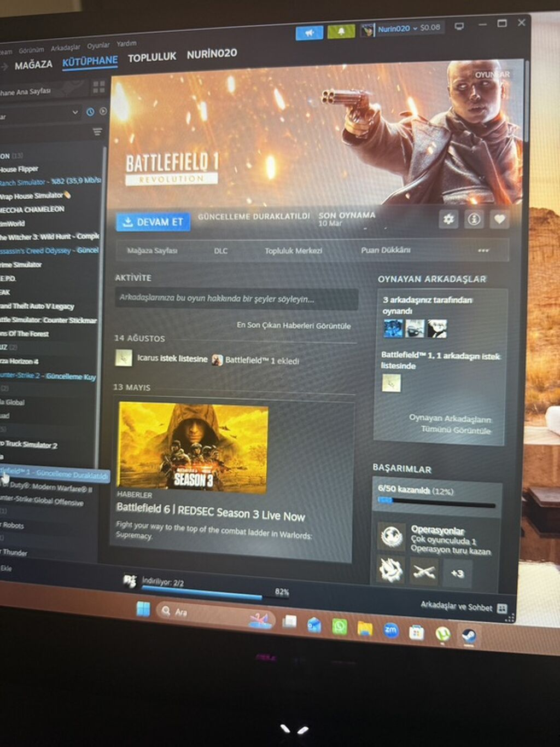Click the wishlist friend avatar

(391, 383)
